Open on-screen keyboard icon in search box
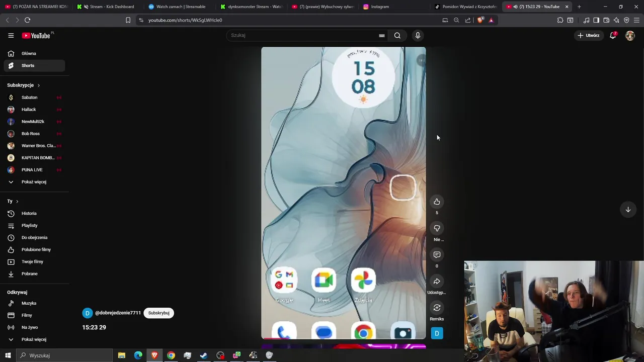644x362 pixels. [x=381, y=36]
